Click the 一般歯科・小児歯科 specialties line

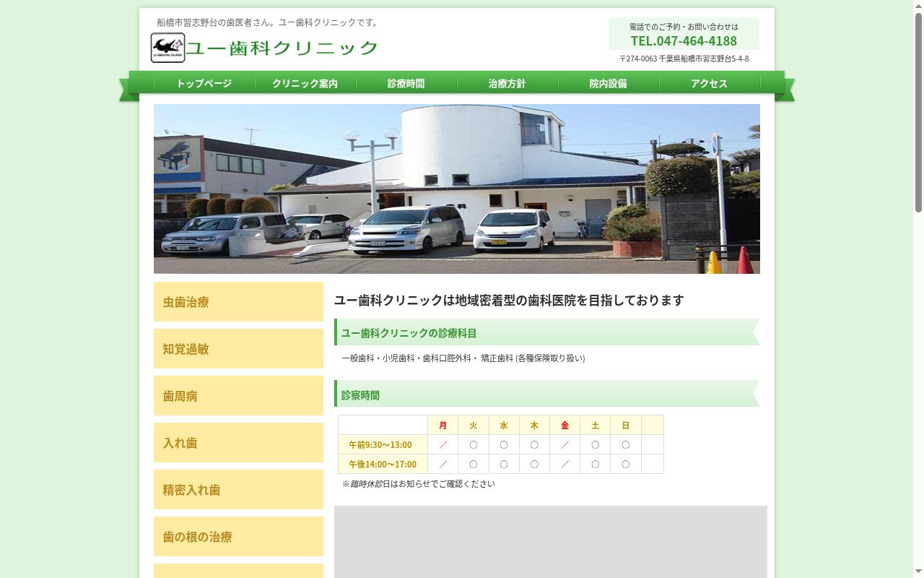(463, 358)
